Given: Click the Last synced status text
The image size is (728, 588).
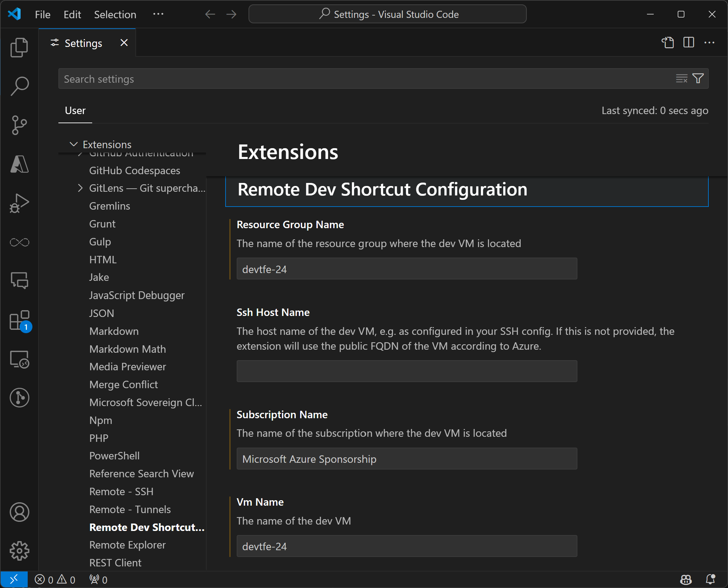Looking at the screenshot, I should click(654, 110).
